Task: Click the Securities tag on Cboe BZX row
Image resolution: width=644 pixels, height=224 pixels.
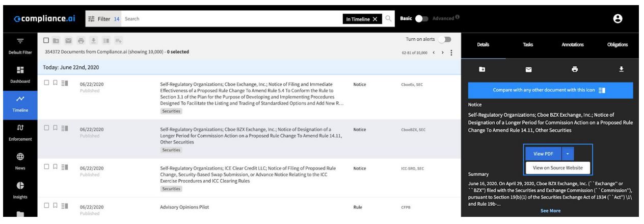Action: pos(170,151)
